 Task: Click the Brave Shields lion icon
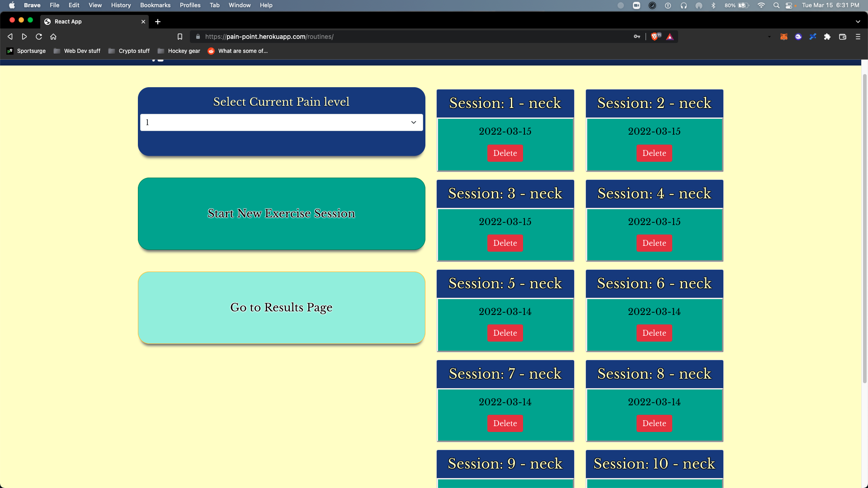[655, 37]
